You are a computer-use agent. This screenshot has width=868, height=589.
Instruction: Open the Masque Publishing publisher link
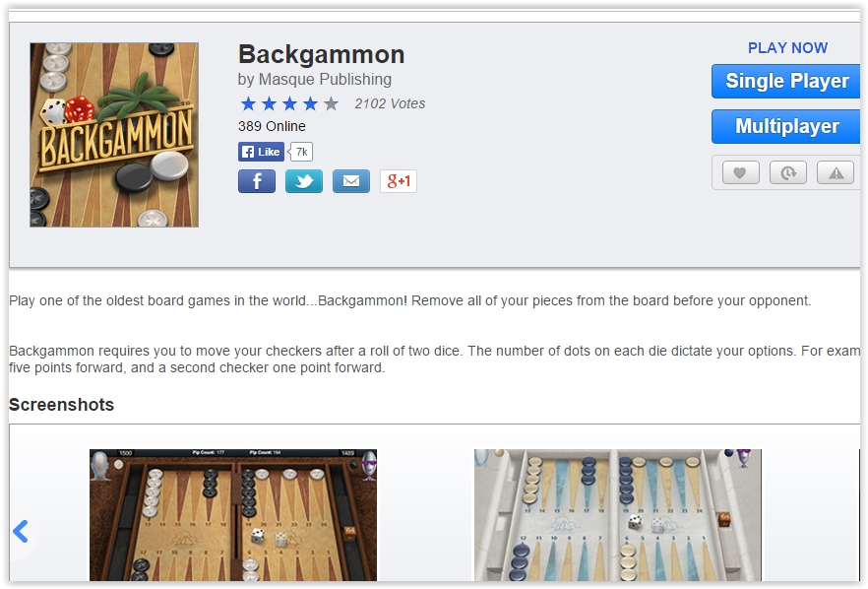(325, 79)
